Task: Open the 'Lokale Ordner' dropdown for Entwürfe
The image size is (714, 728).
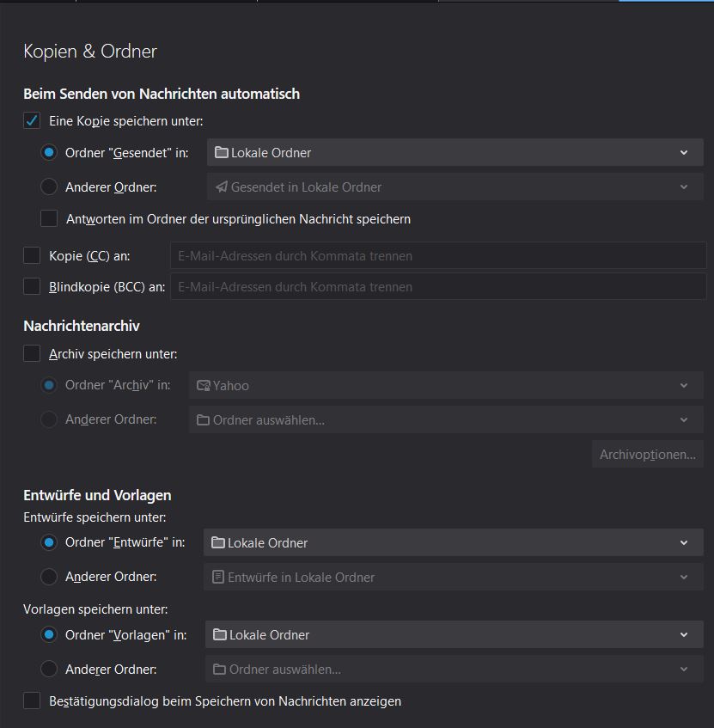Action: point(453,542)
